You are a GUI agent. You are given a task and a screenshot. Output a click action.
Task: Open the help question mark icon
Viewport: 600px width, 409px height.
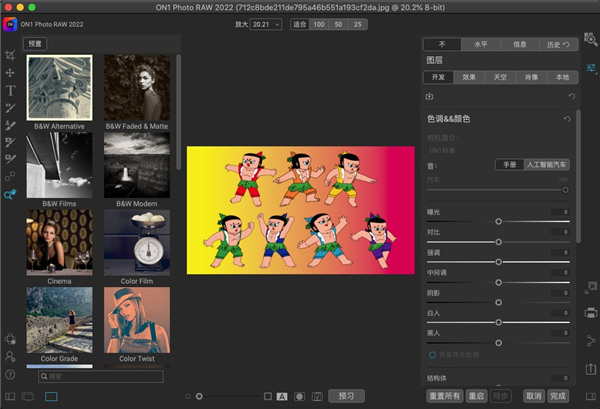pos(10,375)
